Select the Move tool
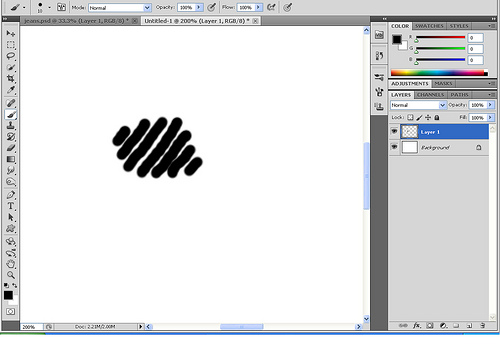The image size is (500, 362). pos(11,33)
